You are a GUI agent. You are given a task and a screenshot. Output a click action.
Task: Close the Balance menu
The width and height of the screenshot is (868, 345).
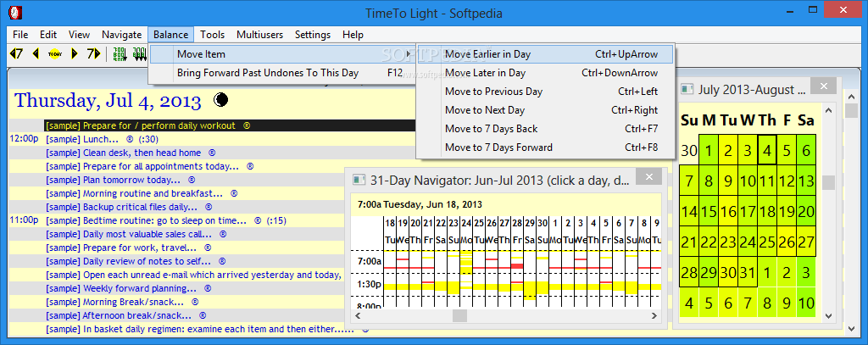point(171,35)
